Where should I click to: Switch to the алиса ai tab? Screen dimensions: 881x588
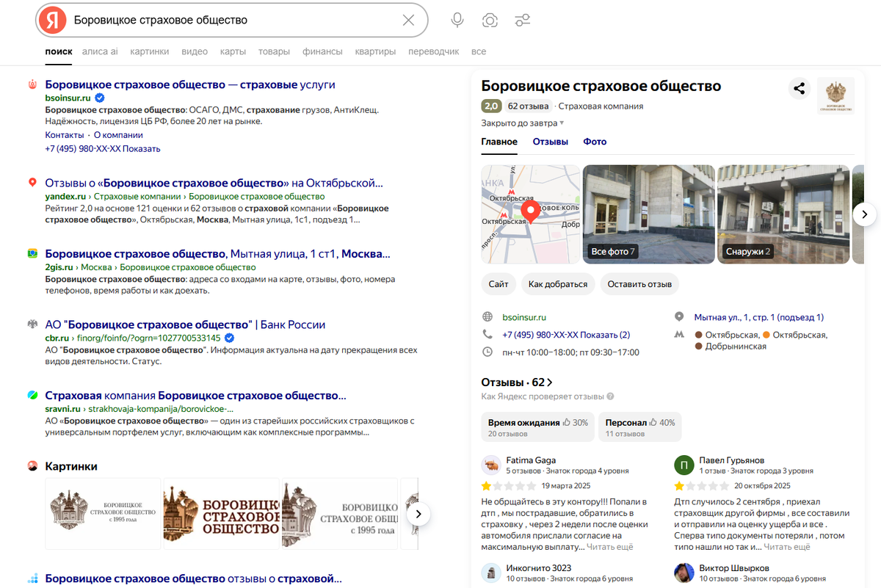coord(100,51)
